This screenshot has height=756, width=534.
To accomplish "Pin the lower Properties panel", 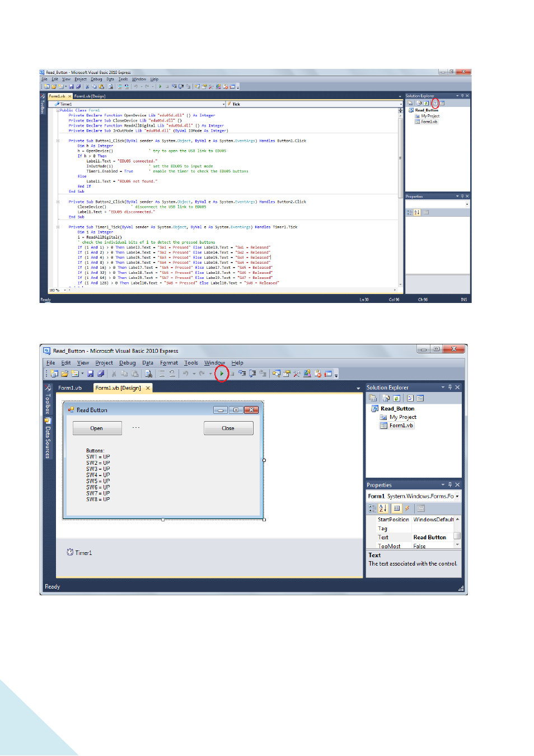I will point(450,485).
